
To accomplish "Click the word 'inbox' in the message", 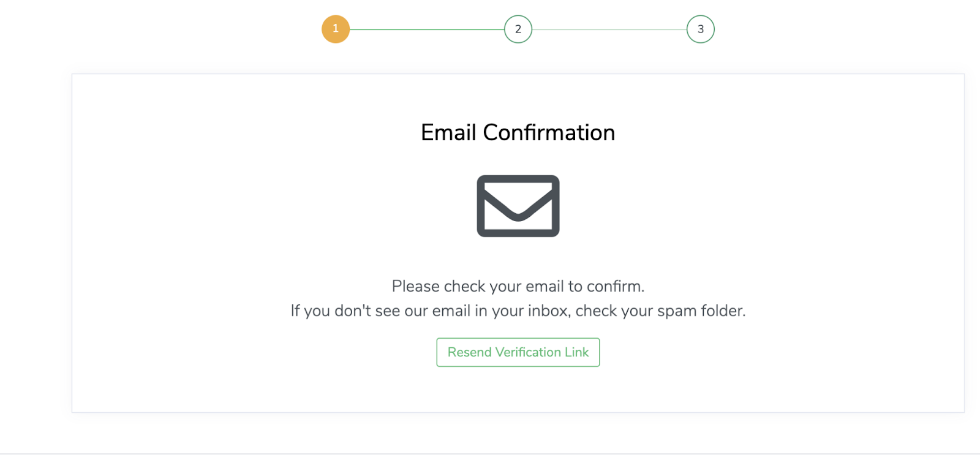I will pyautogui.click(x=548, y=311).
